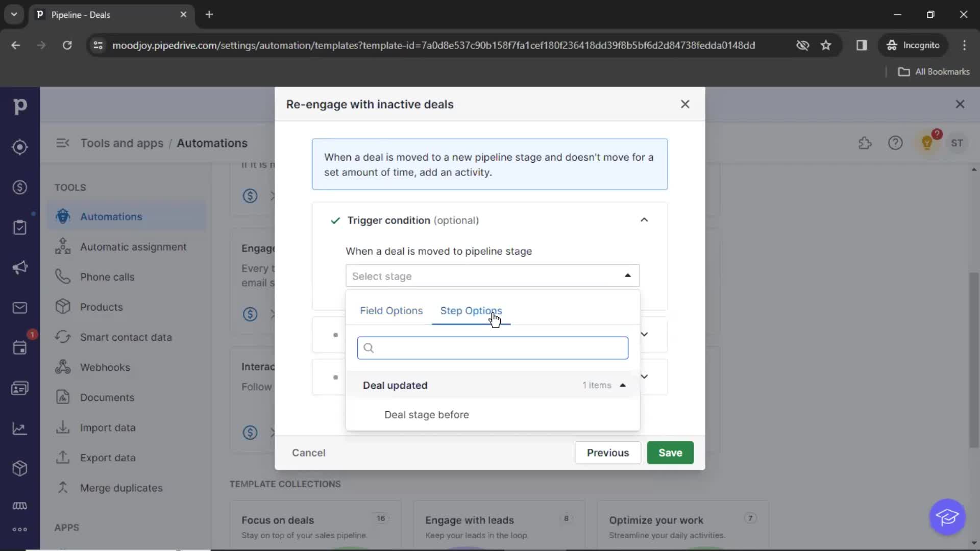
Task: Click the Products sidebar icon
Action: [62, 307]
